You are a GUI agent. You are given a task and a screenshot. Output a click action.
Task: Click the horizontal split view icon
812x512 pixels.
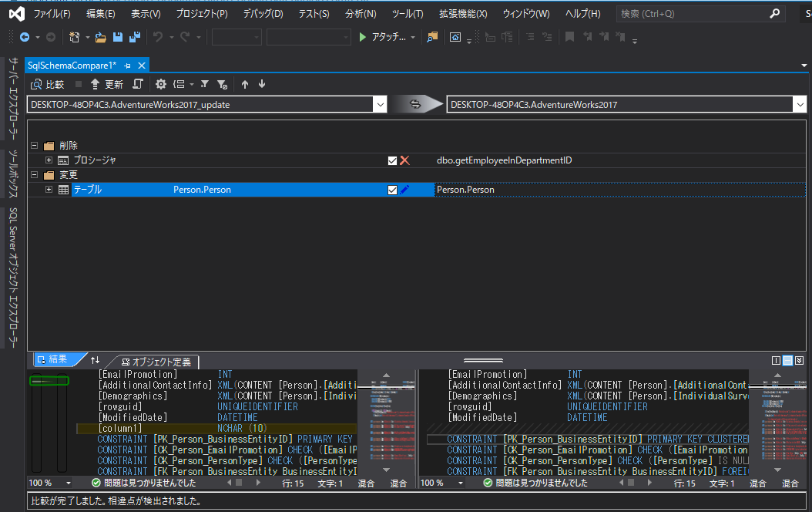(787, 361)
